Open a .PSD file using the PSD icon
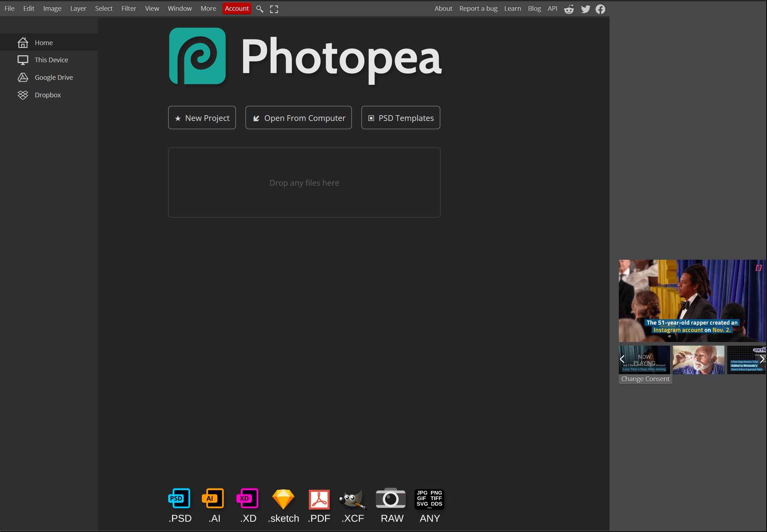This screenshot has height=532, width=767. pos(179,499)
